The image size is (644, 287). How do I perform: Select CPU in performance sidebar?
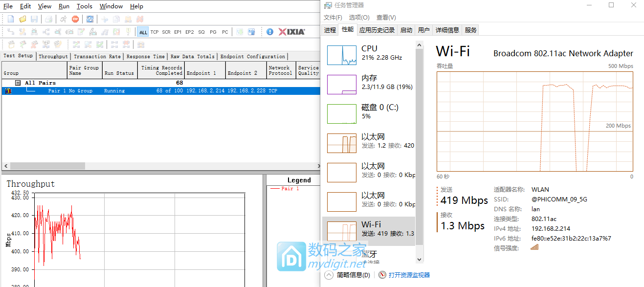tap(369, 55)
